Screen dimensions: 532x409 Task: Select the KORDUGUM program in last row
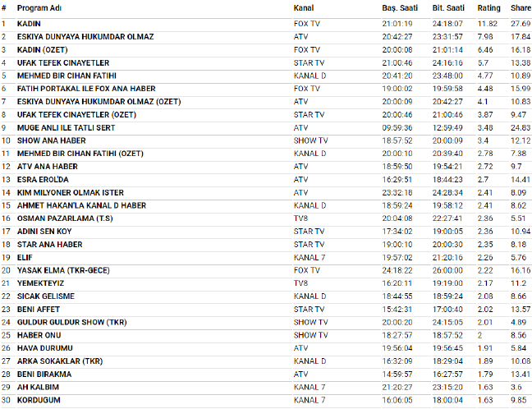click(x=39, y=400)
